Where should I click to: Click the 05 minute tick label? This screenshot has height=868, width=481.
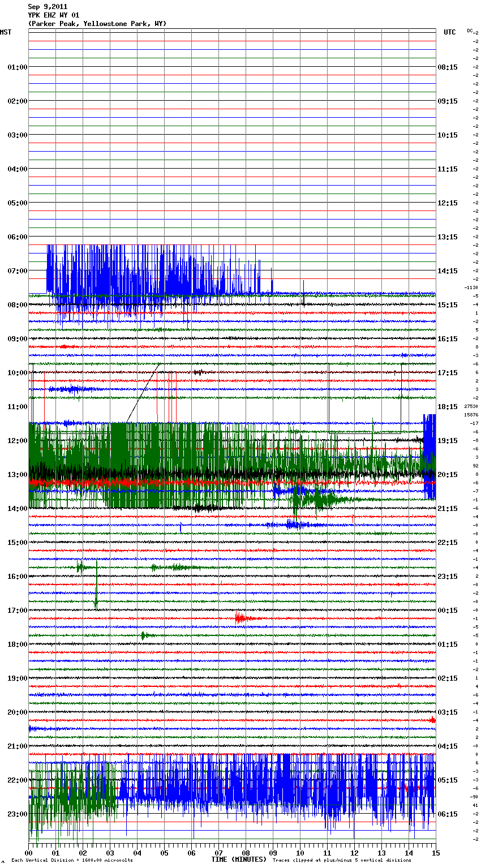coord(165,853)
